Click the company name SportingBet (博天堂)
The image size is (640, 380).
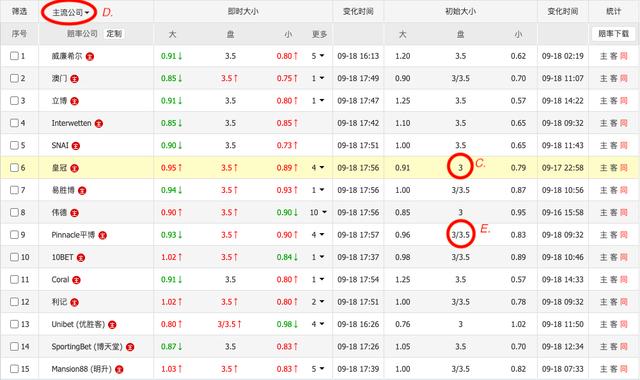[x=87, y=347]
